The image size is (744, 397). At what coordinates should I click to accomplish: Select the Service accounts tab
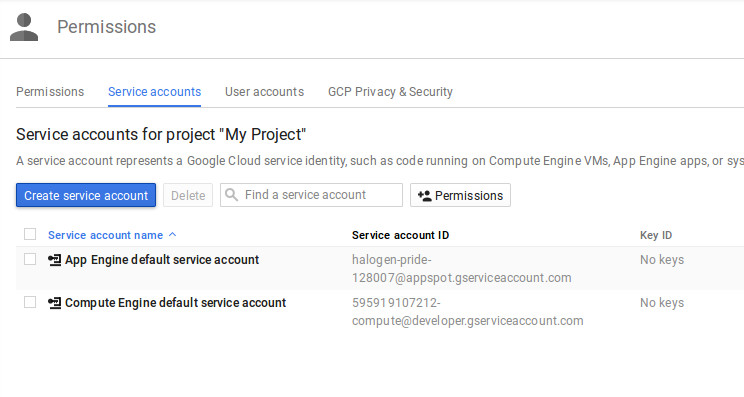pos(154,92)
